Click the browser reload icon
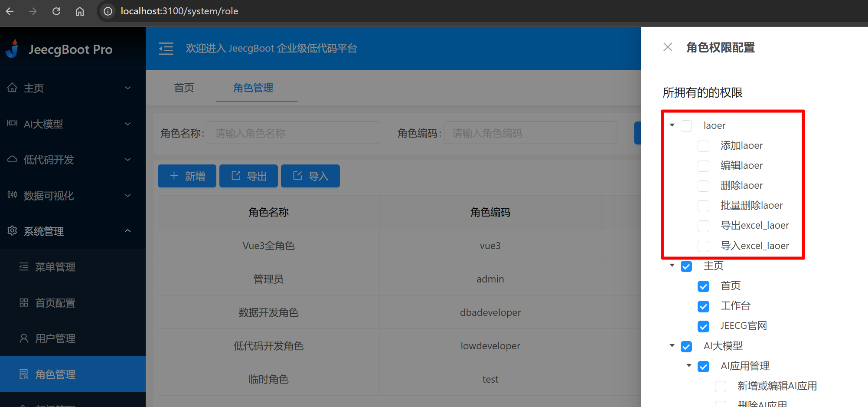The image size is (868, 407). click(56, 11)
